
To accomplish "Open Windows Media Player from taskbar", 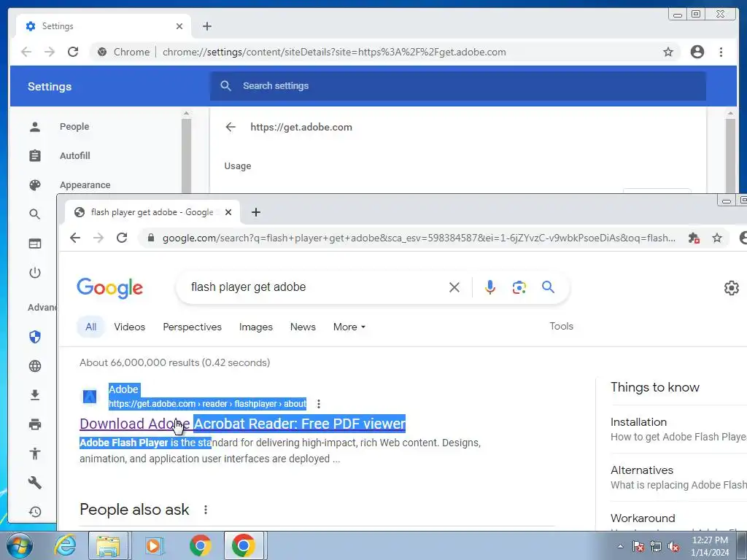I will point(154,545).
